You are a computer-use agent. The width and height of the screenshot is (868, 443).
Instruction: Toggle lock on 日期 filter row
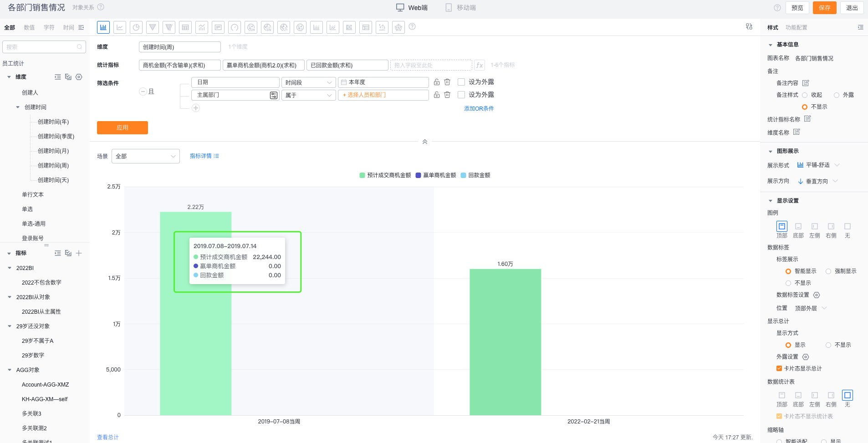click(437, 82)
